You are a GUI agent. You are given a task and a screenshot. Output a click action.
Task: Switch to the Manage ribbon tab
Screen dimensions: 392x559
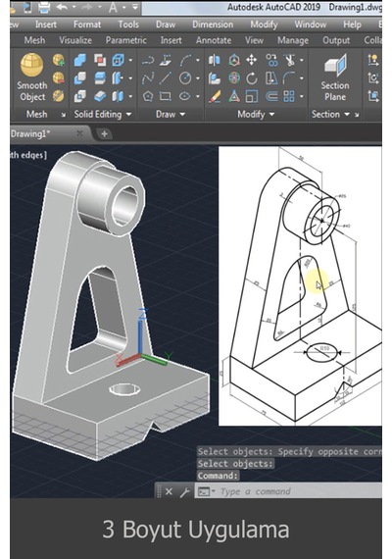293,40
